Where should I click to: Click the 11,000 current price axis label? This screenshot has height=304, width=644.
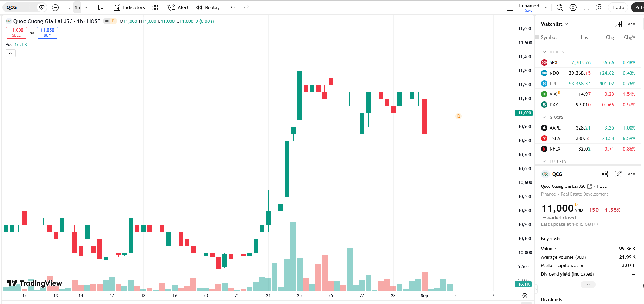tap(525, 113)
